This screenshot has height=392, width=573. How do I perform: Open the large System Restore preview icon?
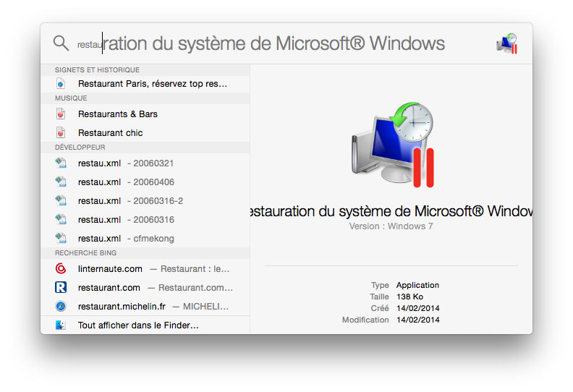[x=393, y=145]
